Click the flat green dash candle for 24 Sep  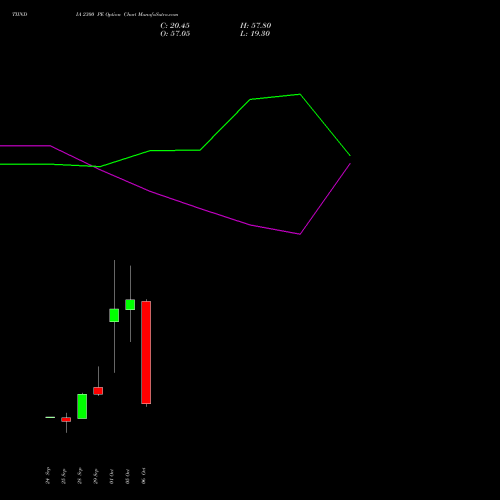click(x=50, y=417)
